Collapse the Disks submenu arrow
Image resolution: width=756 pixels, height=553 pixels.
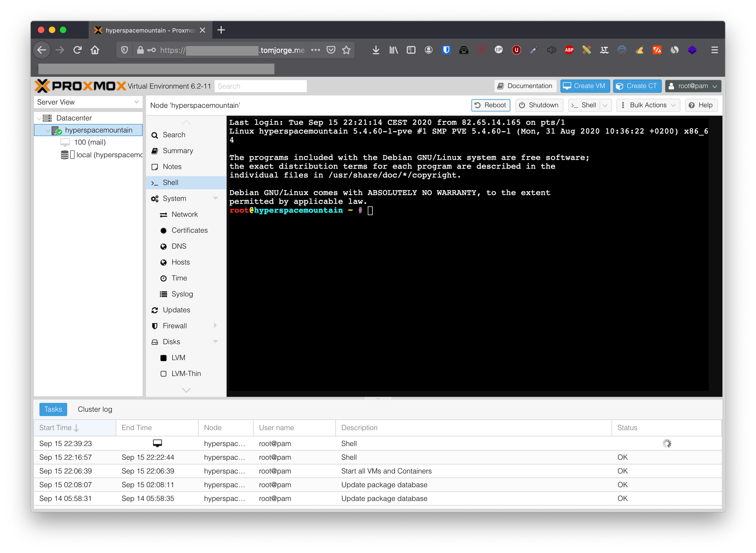(x=215, y=341)
